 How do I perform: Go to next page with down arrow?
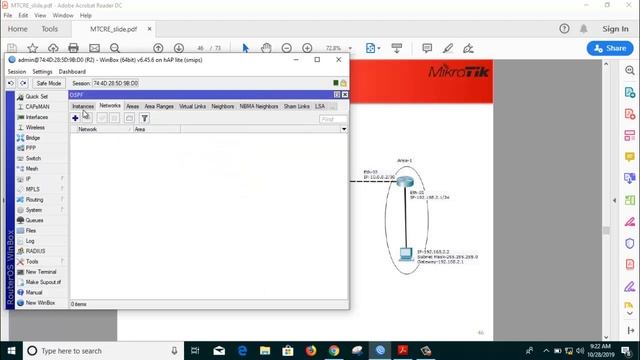179,48
